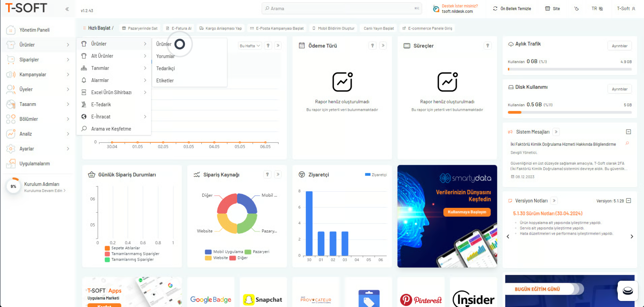Open the Arama ve Keşfetme menu item

pyautogui.click(x=111, y=129)
